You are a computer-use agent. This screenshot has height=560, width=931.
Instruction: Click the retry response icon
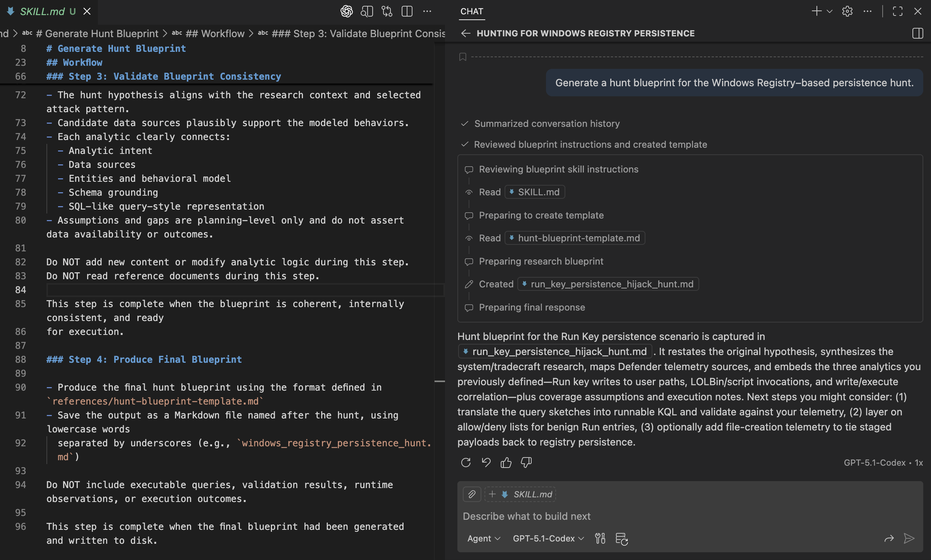466,463
